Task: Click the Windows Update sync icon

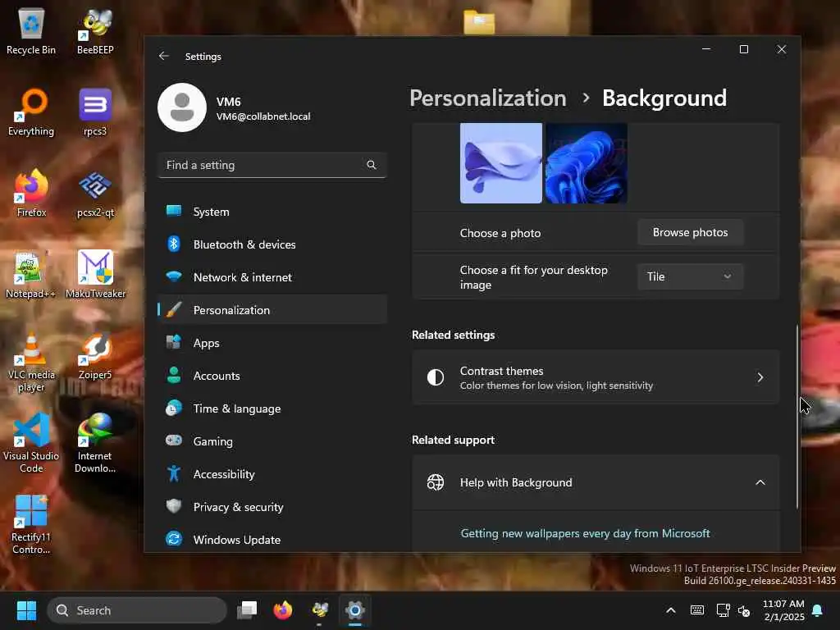Action: tap(174, 539)
